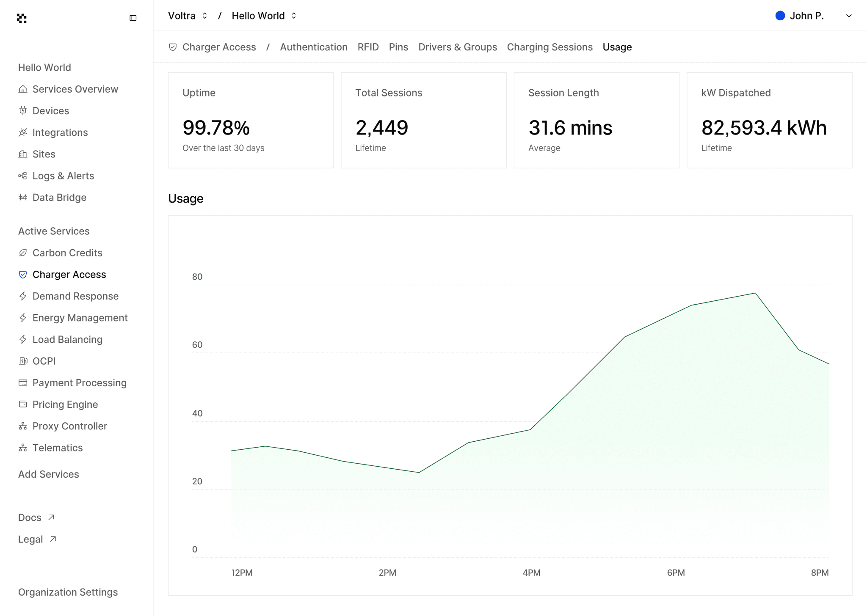
Task: Go to the Charging Sessions tab
Action: [x=549, y=47]
